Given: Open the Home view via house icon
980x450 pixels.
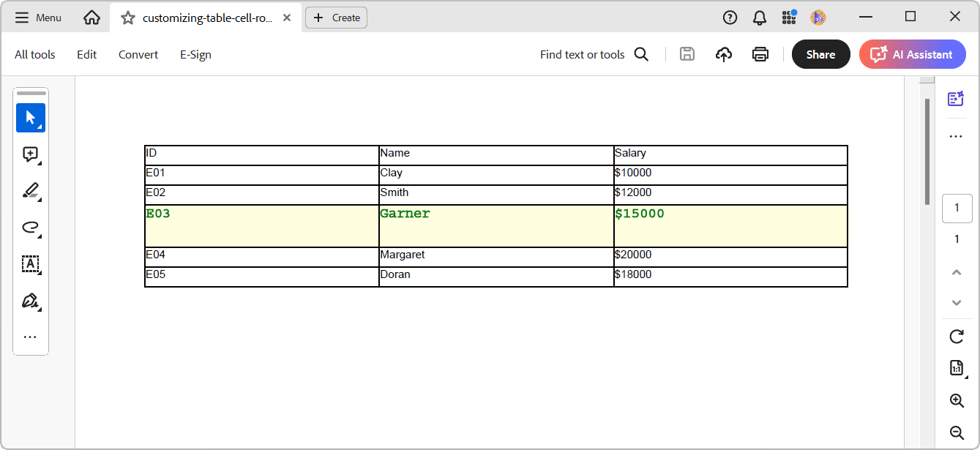Looking at the screenshot, I should point(91,18).
